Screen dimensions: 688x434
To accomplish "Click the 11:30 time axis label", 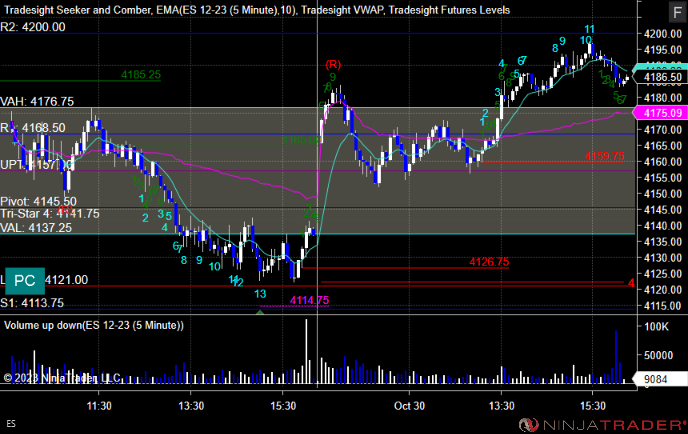I will point(99,406).
